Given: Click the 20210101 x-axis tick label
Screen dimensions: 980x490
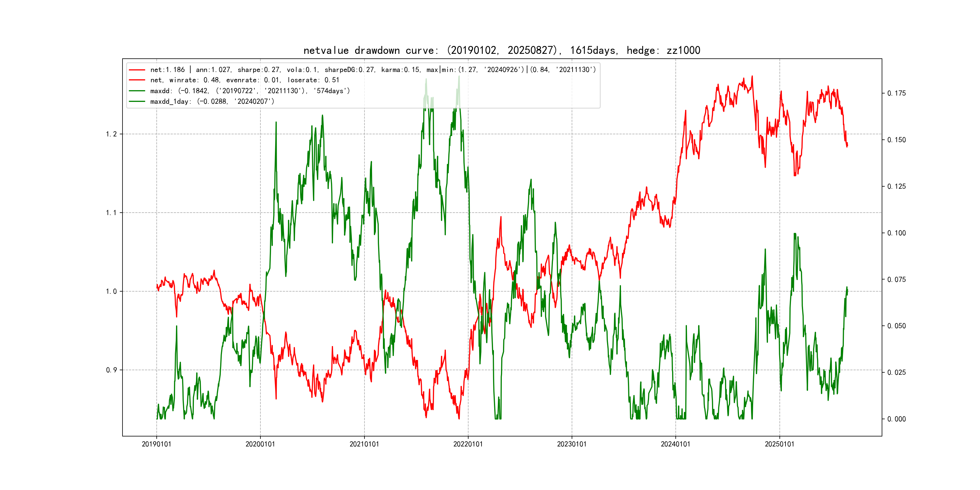Looking at the screenshot, I should pyautogui.click(x=364, y=444).
